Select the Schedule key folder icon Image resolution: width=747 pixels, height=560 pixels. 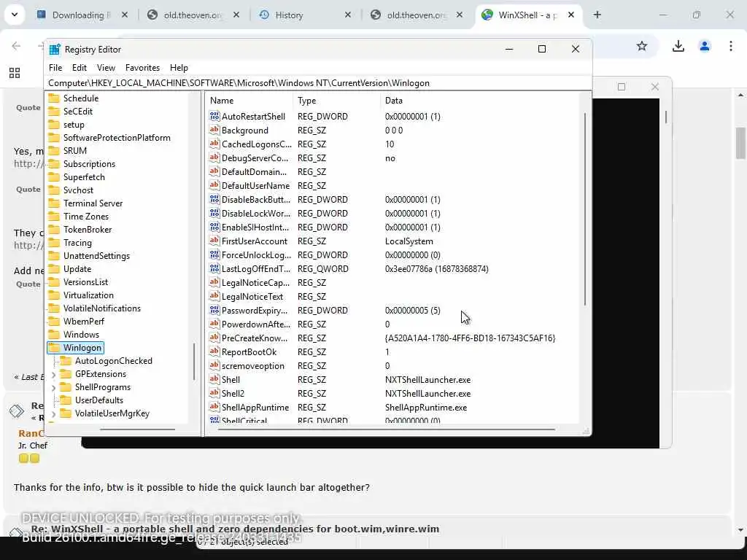point(54,98)
